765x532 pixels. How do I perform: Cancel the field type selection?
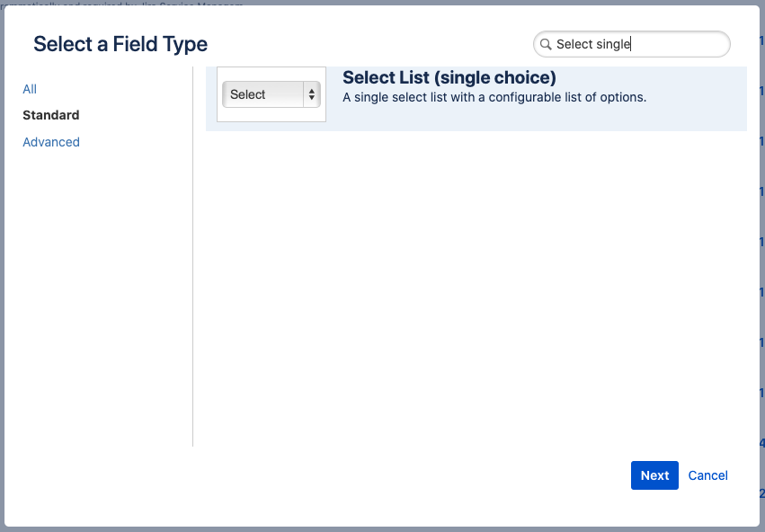(707, 475)
